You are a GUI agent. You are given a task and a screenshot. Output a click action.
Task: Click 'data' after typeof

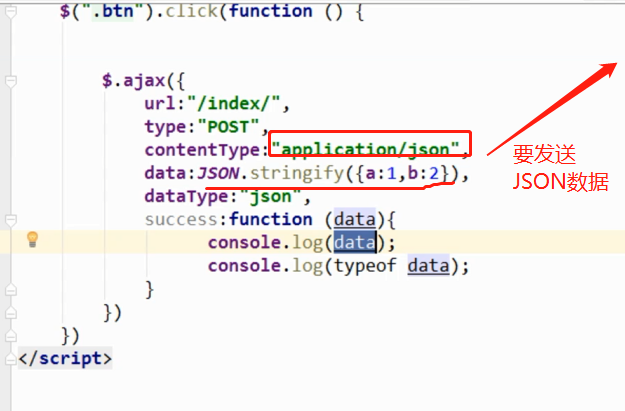coord(428,265)
